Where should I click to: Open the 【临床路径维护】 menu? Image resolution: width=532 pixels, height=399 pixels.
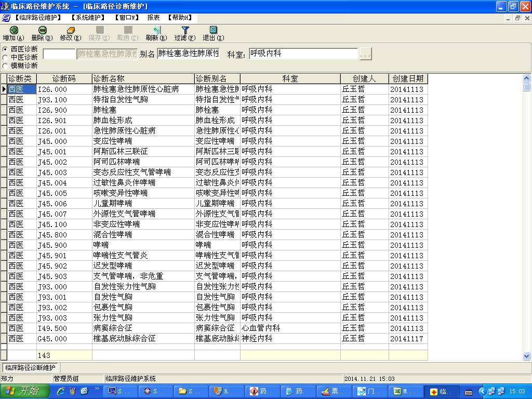[x=38, y=18]
